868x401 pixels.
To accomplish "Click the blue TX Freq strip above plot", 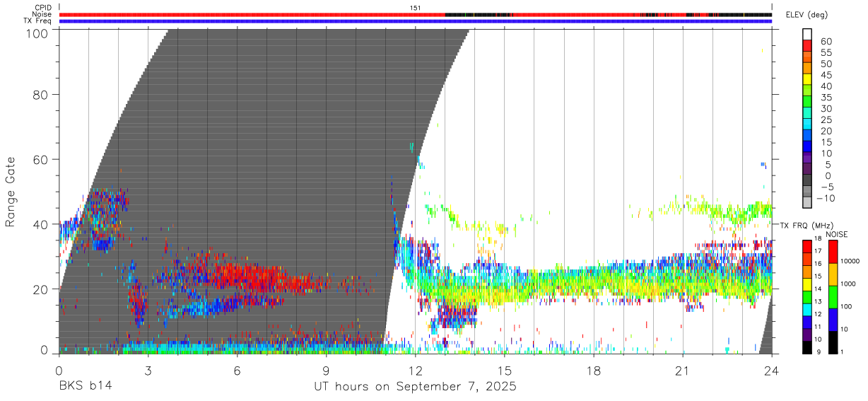I will click(x=415, y=21).
